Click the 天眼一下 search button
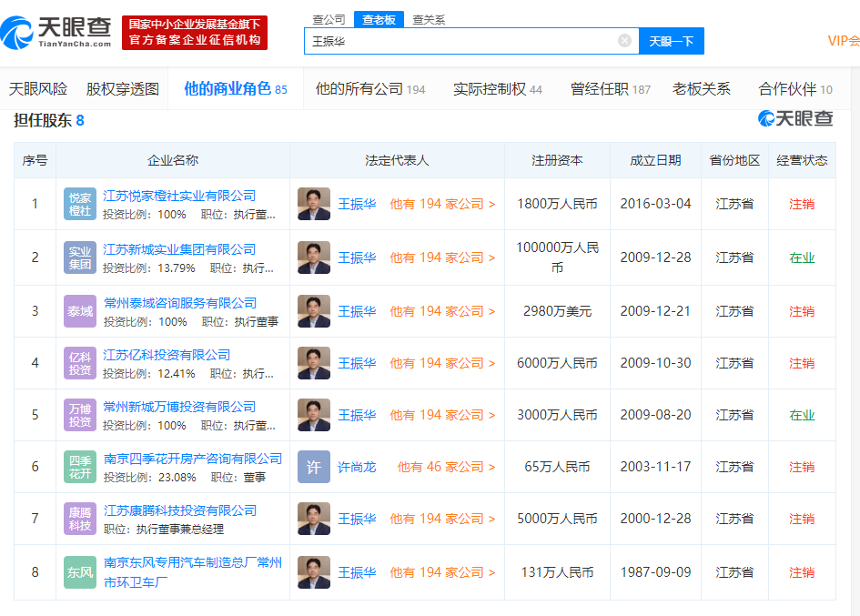Viewport: 860px width, 616px height. pos(672,41)
